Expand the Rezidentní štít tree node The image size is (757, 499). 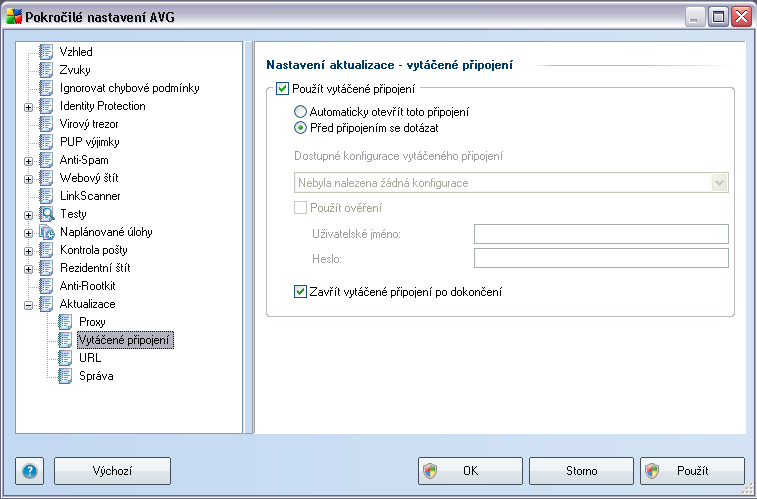28,269
